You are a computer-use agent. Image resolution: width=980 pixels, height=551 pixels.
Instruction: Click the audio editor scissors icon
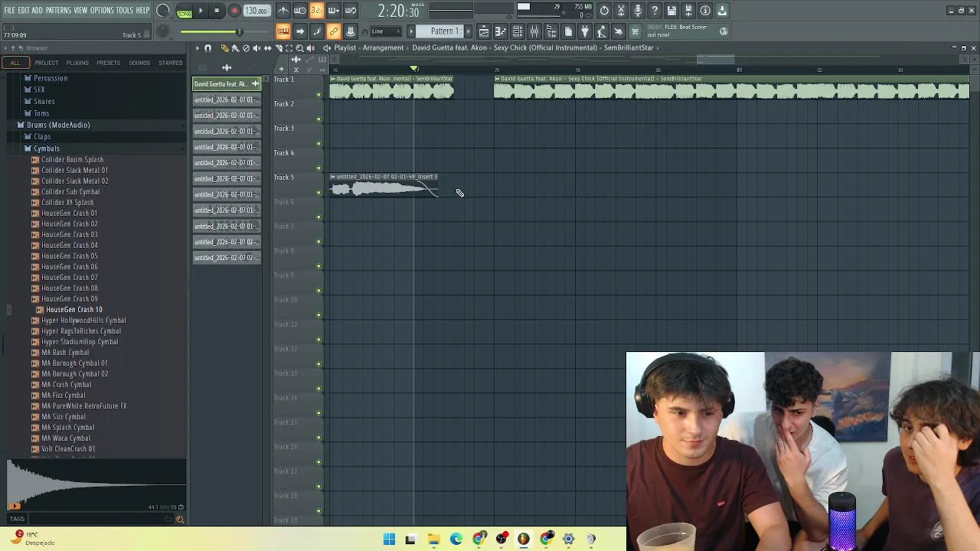[x=621, y=11]
